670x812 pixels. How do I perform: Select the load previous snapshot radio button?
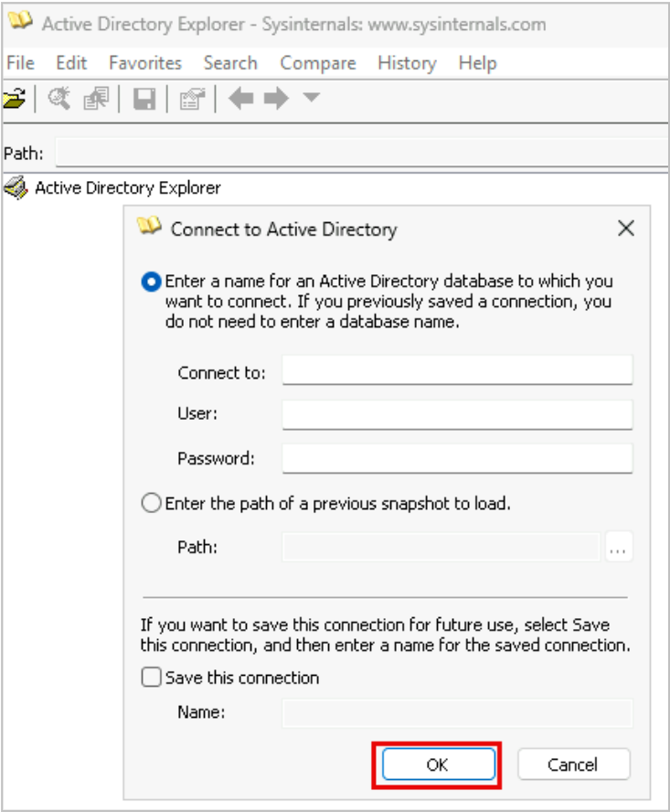pos(152,504)
